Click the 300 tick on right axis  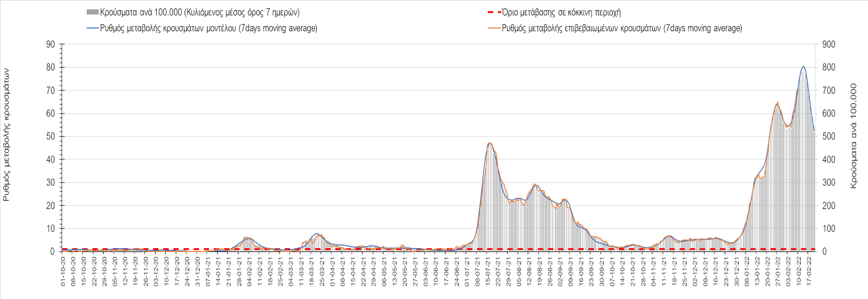click(828, 183)
